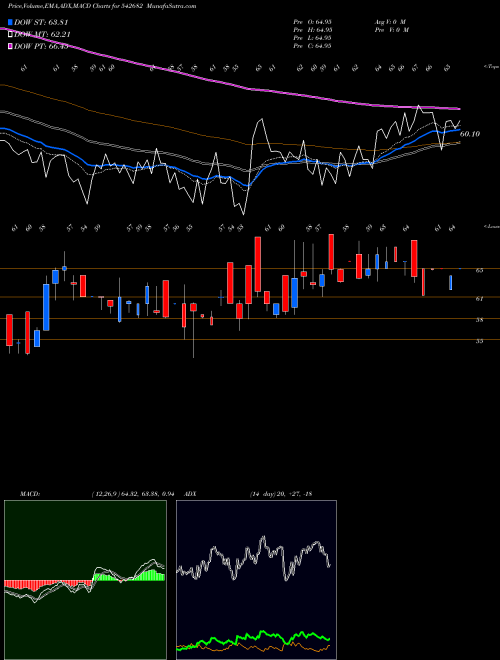Click the MACD '(12,26,9)' parameter values

(132, 494)
